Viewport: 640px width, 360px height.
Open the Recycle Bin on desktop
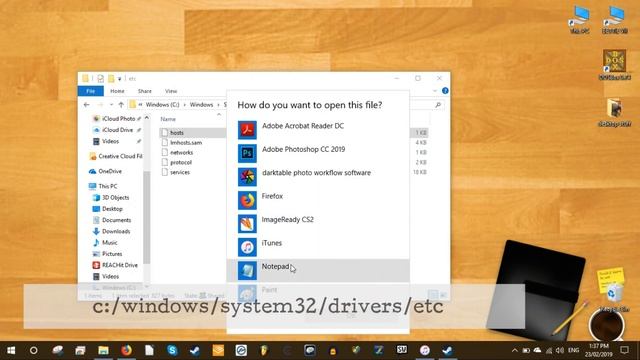(x=615, y=297)
